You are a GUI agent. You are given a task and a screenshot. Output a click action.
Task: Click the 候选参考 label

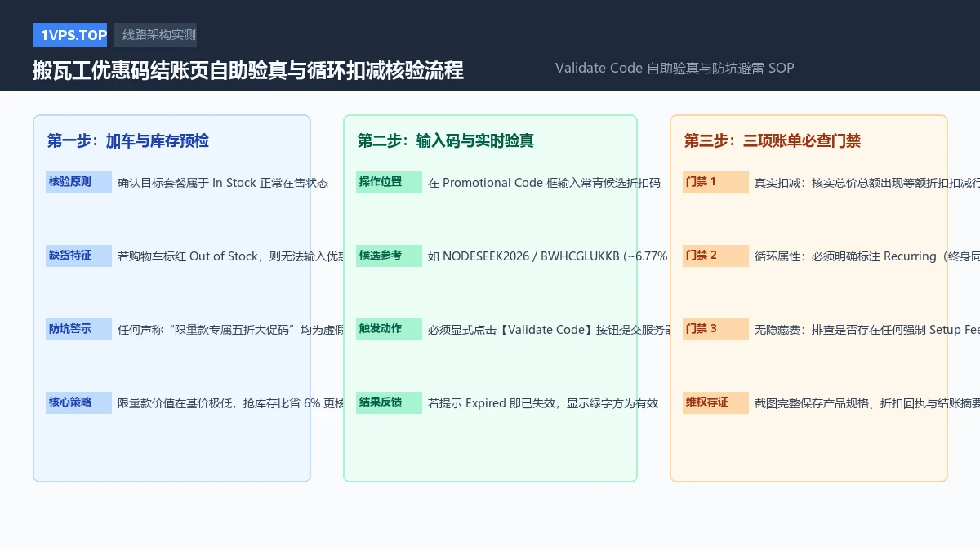[389, 256]
